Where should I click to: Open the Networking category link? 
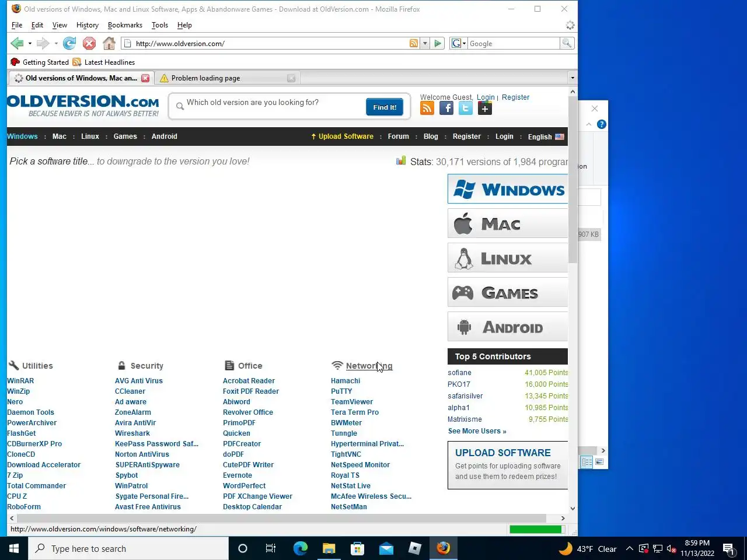[369, 366]
